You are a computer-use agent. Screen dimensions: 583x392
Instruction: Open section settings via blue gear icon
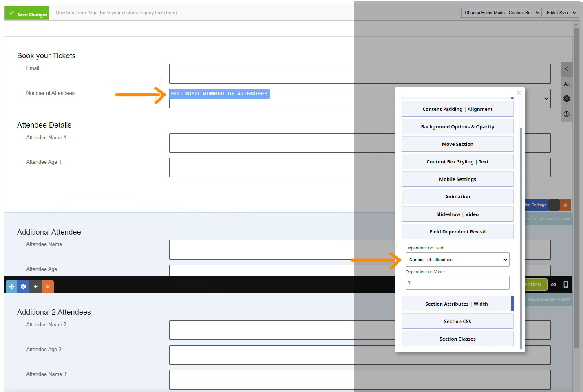(23, 286)
